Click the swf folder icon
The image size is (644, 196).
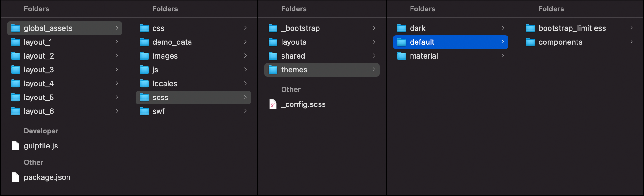[x=144, y=111]
